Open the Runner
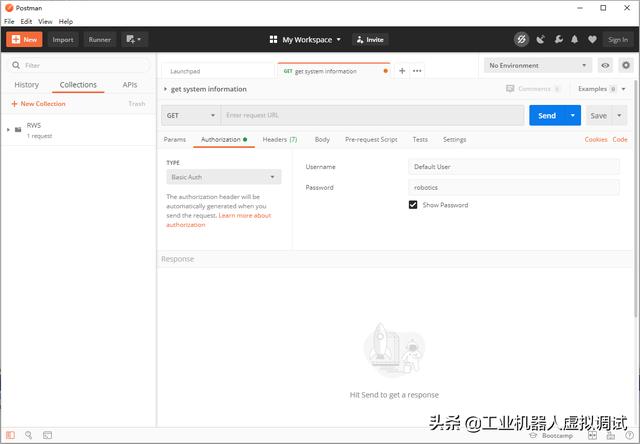This screenshot has height=444, width=640. tap(100, 40)
